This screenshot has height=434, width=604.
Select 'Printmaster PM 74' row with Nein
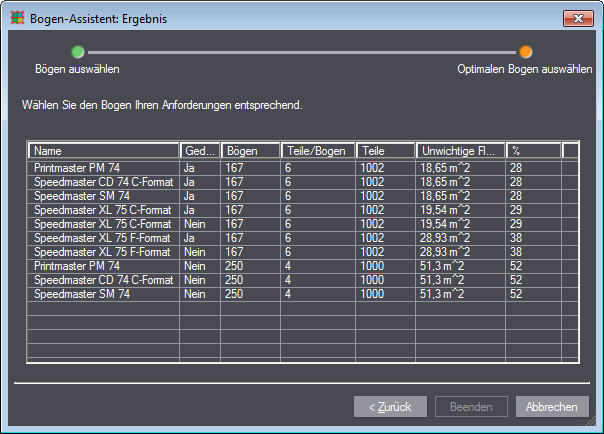click(x=303, y=266)
